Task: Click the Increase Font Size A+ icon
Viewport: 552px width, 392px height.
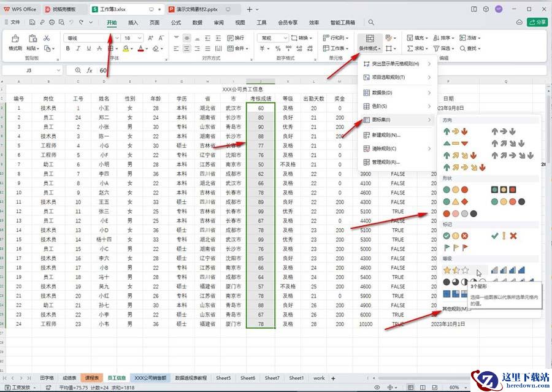Action: (x=151, y=37)
